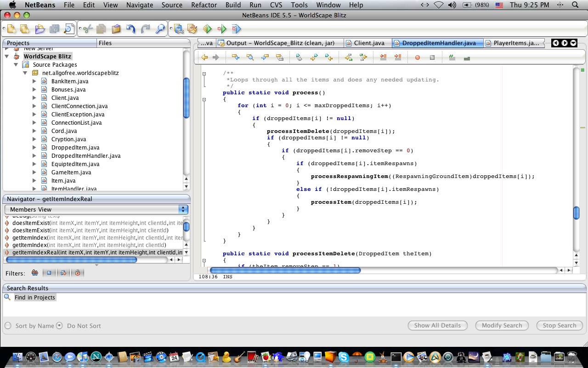This screenshot has height=368, width=588.
Task: Expand the Client.java tree node
Action: pos(34,98)
